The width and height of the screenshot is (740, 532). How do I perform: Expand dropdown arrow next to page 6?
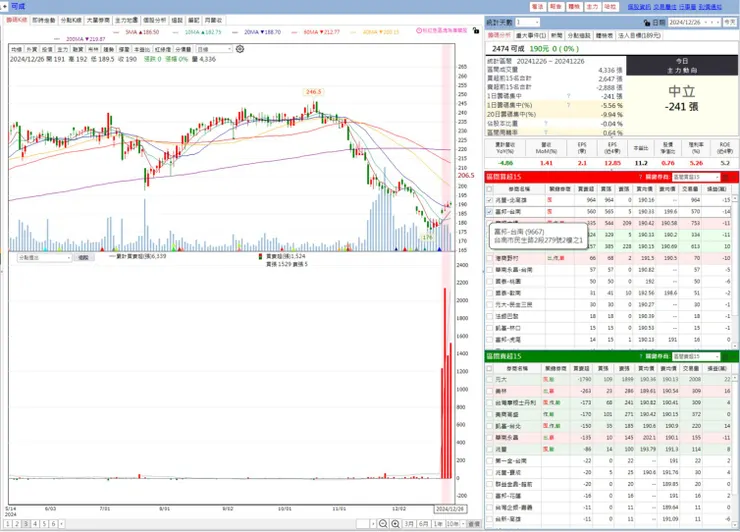[x=61, y=524]
